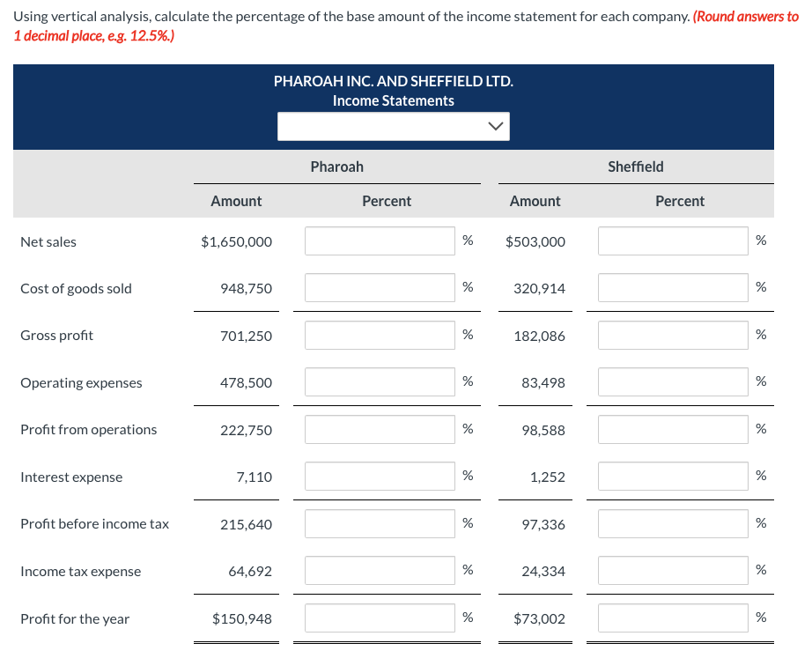Select the Sheffield Profit from operations percent box
Viewport: 812px width, 651px height.
click(672, 429)
